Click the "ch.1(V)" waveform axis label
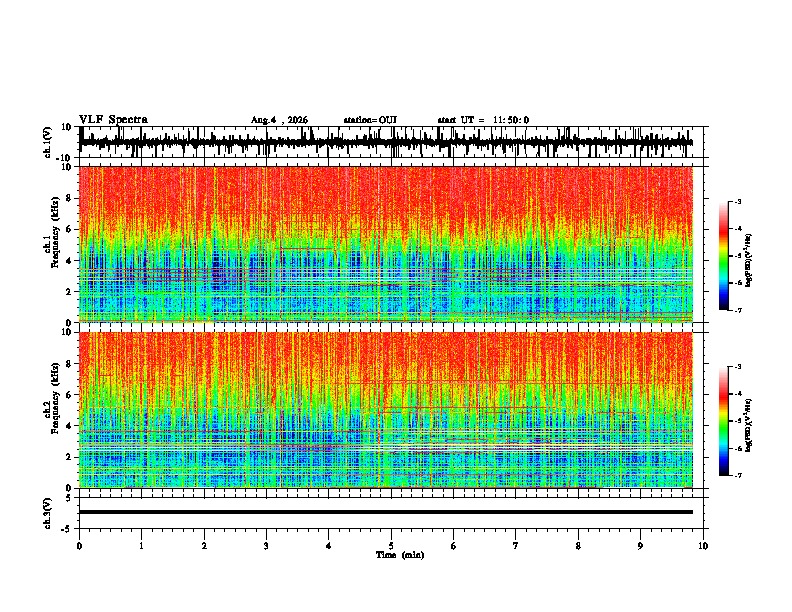 coord(48,142)
